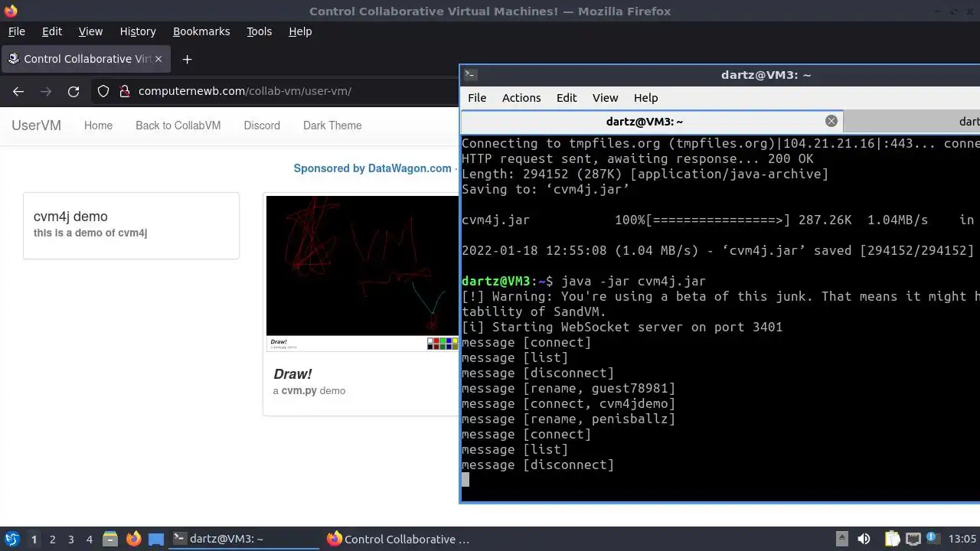This screenshot has width=980, height=551.
Task: Click the volume speaker tray icon
Action: click(x=864, y=539)
